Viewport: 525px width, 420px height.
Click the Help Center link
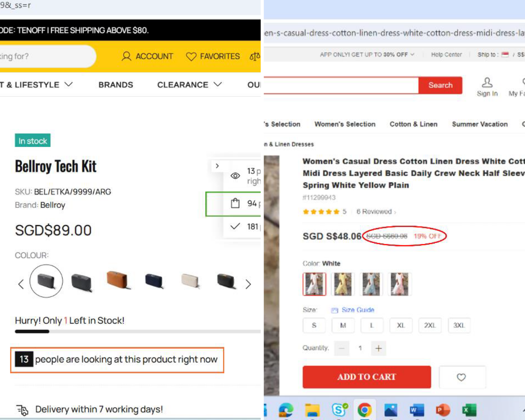click(x=446, y=54)
